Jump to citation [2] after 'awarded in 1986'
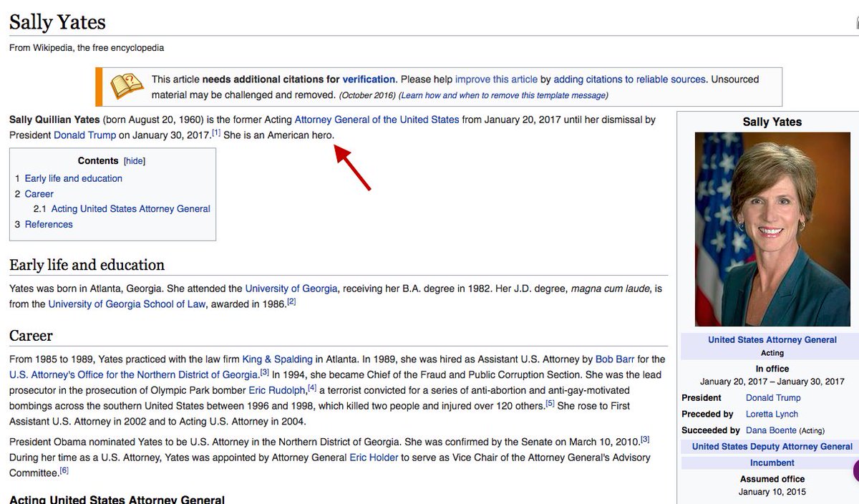The width and height of the screenshot is (859, 504). click(x=291, y=302)
